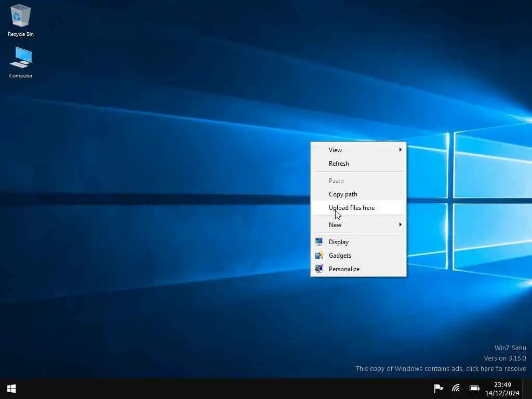The width and height of the screenshot is (532, 399).
Task: Click the date 14/12/2024 in the tray
Action: coord(502,393)
